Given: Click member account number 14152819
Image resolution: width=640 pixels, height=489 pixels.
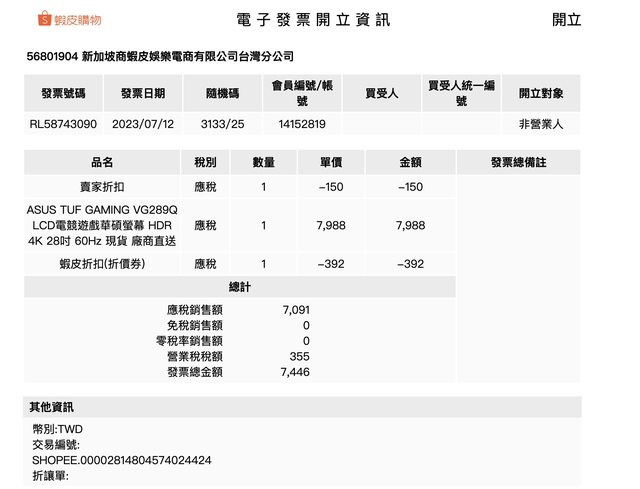Looking at the screenshot, I should (x=302, y=125).
